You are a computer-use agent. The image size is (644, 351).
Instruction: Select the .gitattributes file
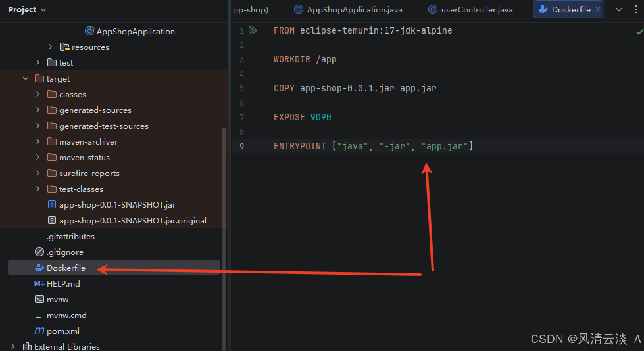coord(70,236)
